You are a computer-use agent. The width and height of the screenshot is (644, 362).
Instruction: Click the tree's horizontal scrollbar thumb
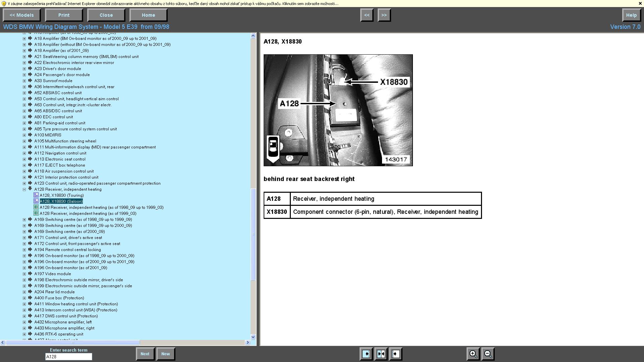72,343
